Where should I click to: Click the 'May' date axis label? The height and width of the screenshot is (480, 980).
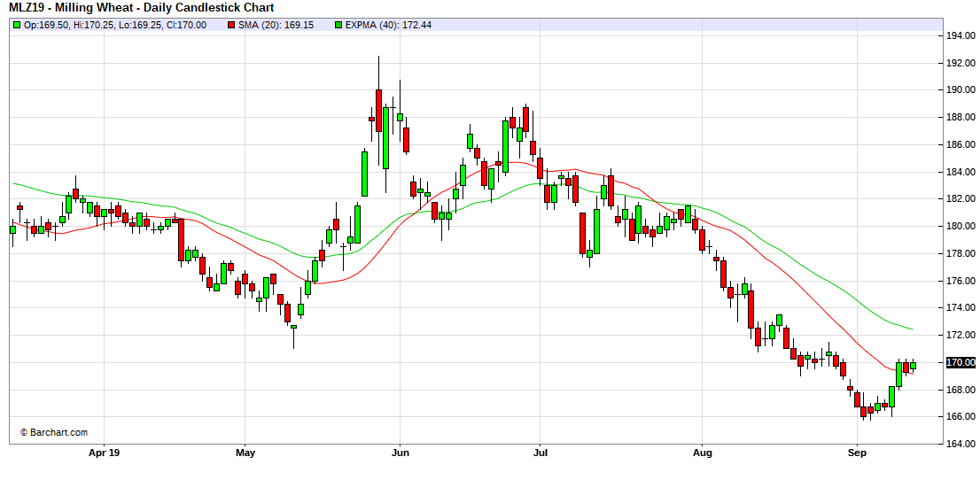point(245,452)
